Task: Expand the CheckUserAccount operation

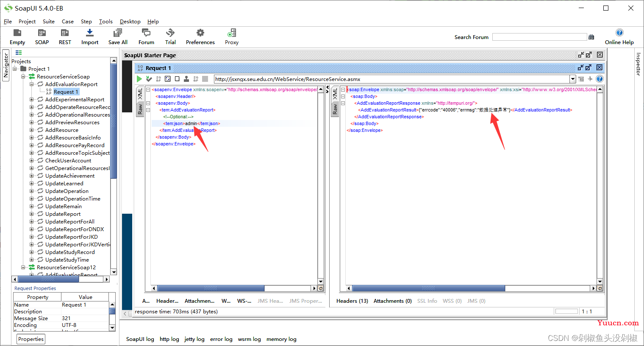Action: pos(32,160)
